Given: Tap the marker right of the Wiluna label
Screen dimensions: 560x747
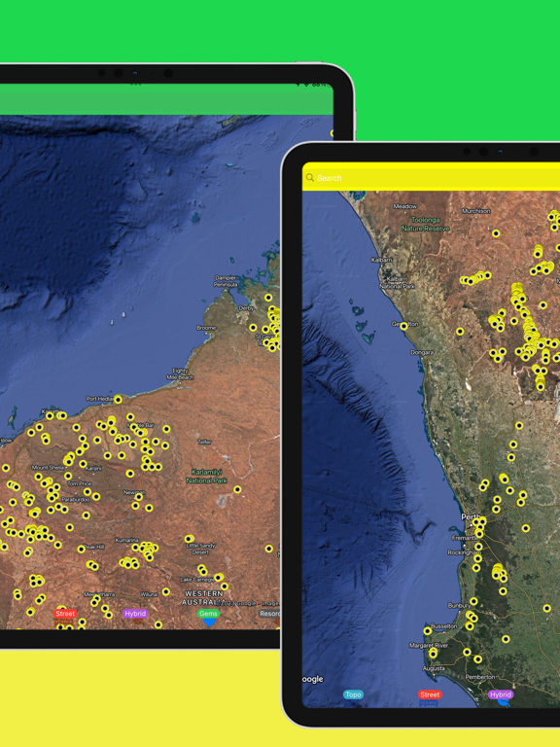Looking at the screenshot, I should [165, 591].
